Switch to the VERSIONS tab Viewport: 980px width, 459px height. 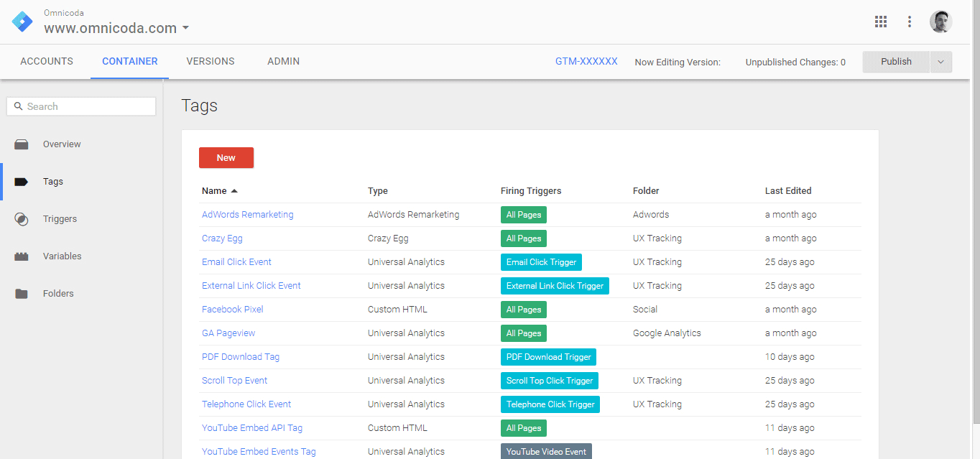[x=210, y=61]
